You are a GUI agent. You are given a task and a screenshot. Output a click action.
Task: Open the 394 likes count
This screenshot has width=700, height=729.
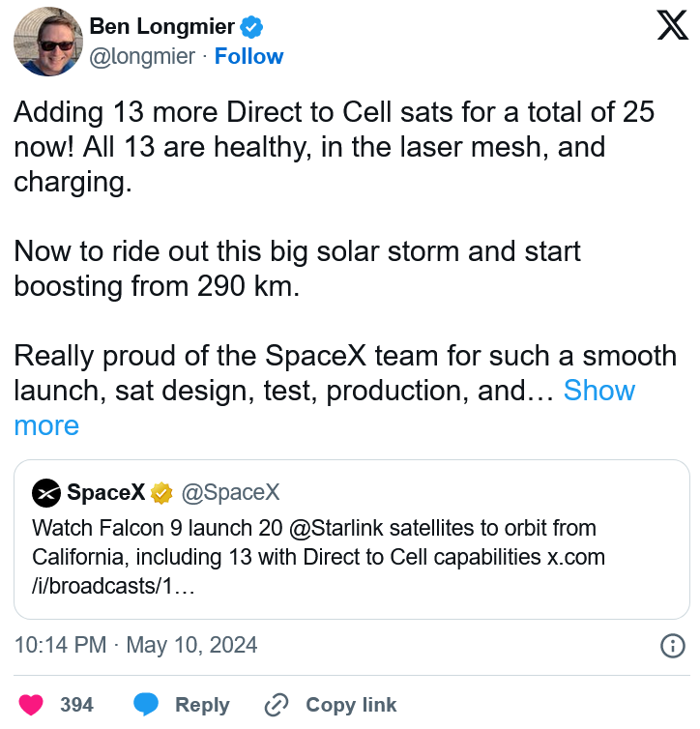point(76,705)
